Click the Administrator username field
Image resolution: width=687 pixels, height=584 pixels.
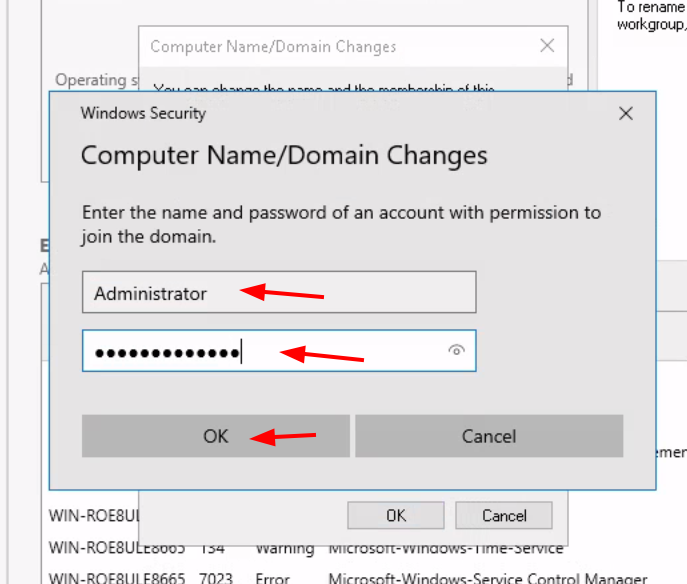[279, 292]
